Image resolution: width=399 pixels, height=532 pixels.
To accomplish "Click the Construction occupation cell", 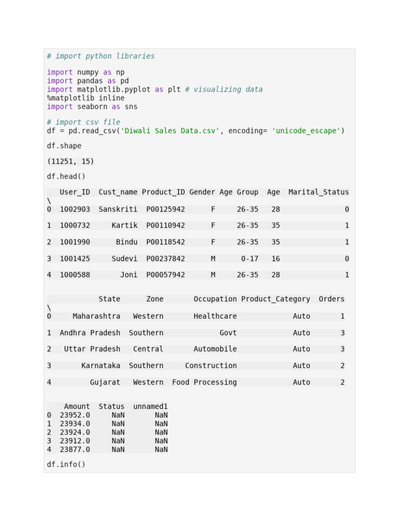I will tap(211, 366).
